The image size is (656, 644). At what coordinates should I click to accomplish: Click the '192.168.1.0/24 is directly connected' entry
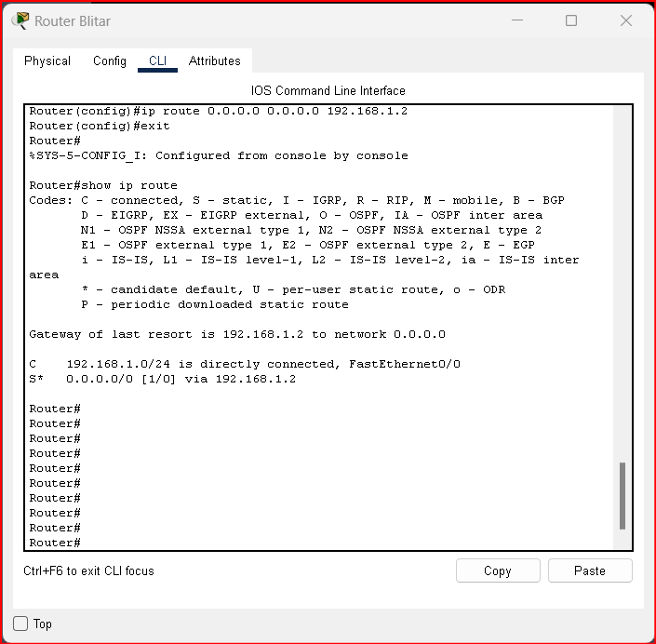pos(245,364)
